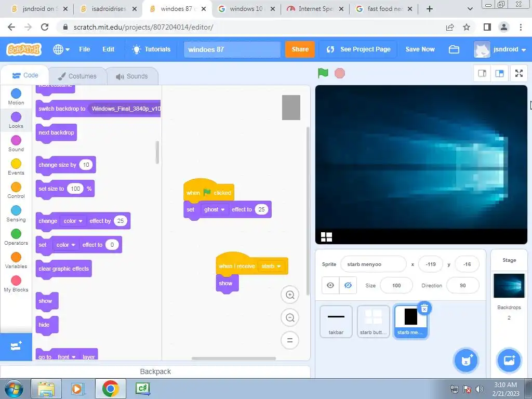Select the Motion blocks category

[x=16, y=97]
